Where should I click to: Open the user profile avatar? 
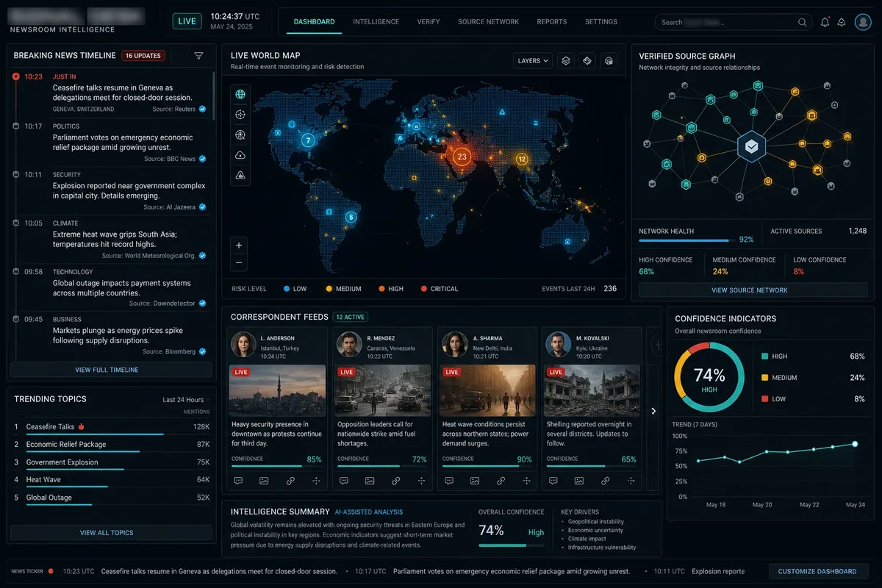pyautogui.click(x=863, y=22)
